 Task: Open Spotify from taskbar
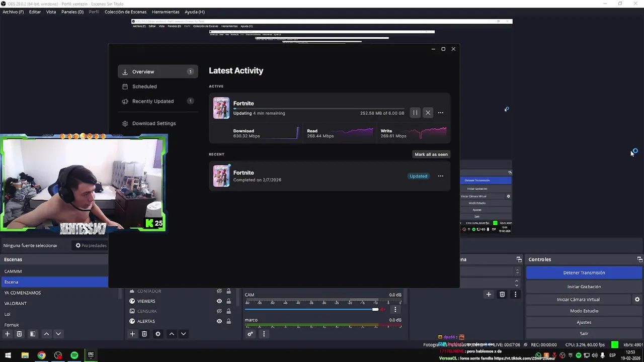(74, 355)
